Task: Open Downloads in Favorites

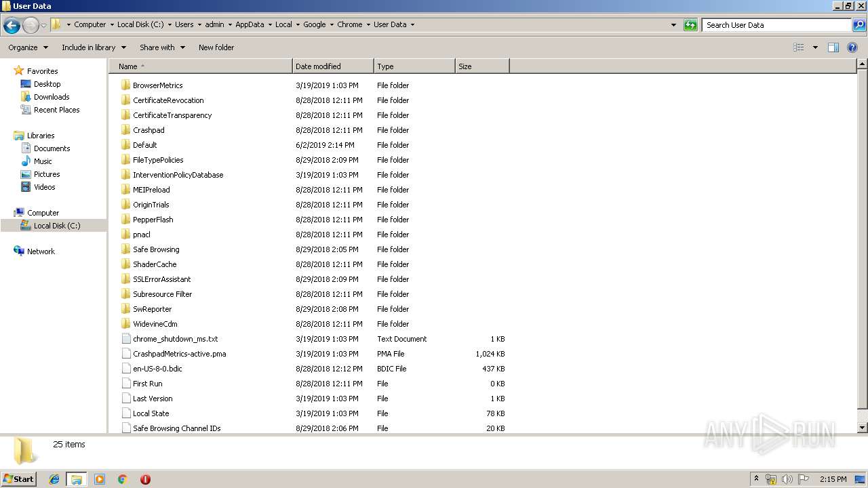Action: [52, 97]
